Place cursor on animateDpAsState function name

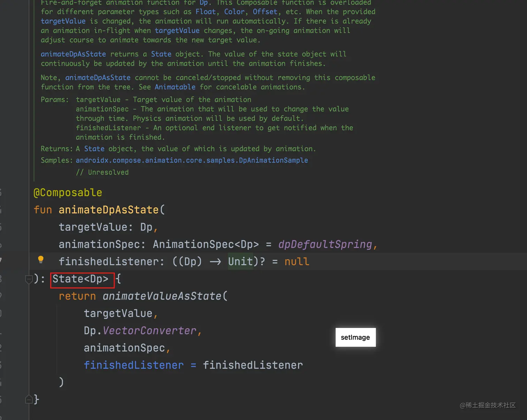[108, 210]
